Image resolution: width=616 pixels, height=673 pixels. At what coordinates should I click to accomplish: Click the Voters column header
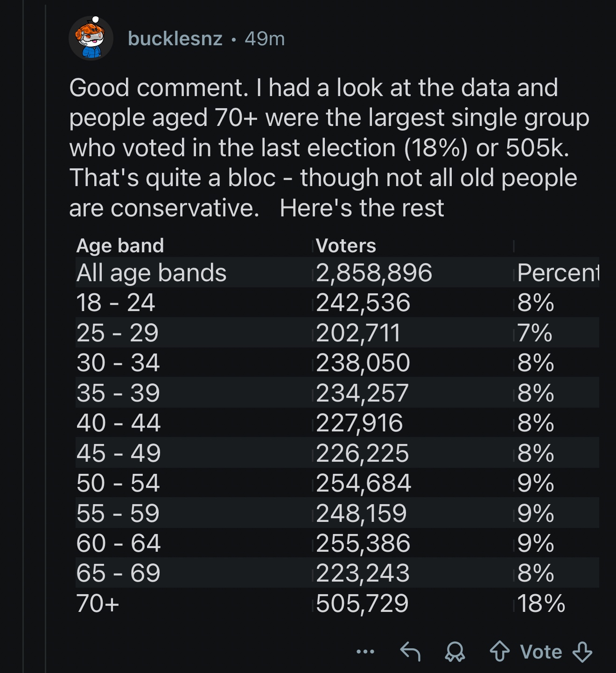(346, 245)
